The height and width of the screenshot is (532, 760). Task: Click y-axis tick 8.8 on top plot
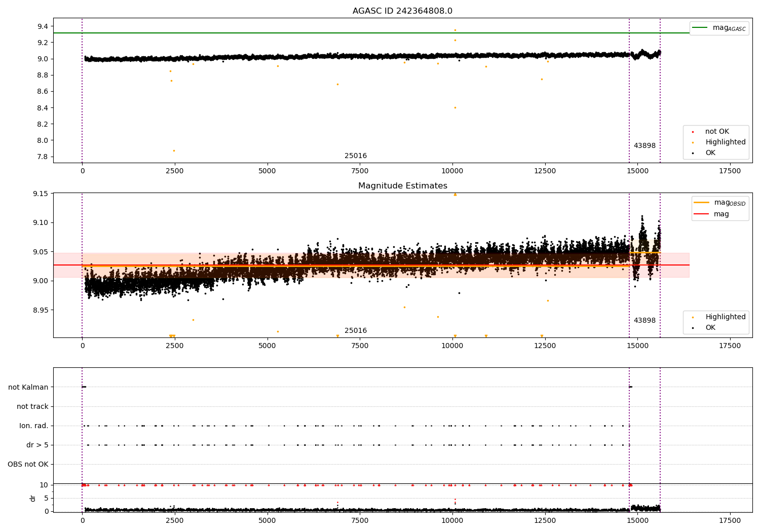pos(43,75)
